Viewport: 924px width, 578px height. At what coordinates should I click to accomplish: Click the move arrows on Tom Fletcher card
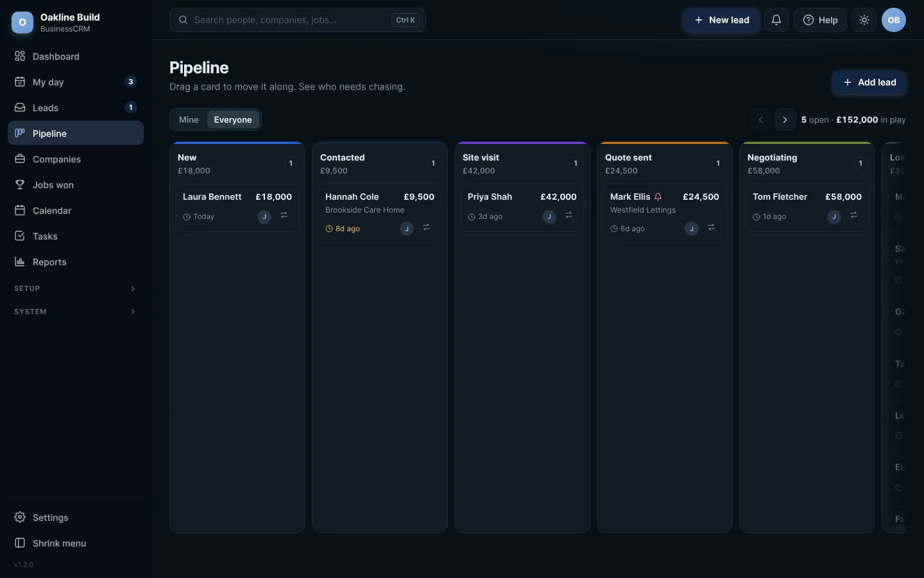(x=854, y=216)
